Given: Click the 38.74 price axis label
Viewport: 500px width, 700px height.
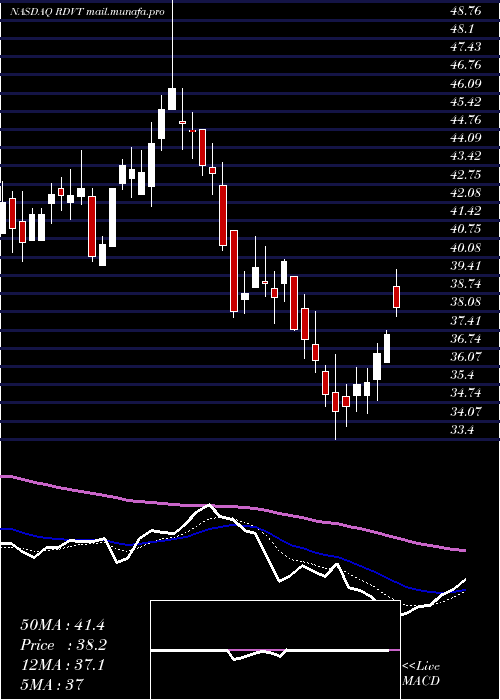Looking at the screenshot, I should (465, 284).
